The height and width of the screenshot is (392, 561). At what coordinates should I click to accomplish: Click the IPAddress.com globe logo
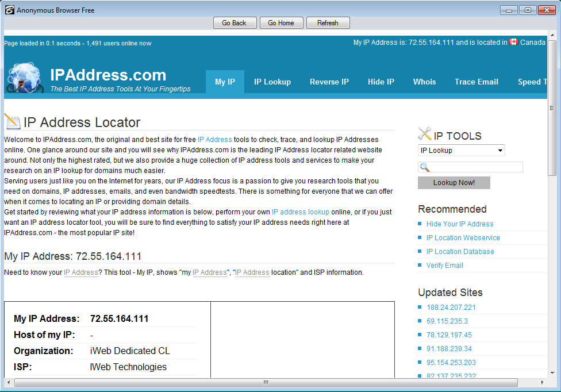click(x=24, y=78)
